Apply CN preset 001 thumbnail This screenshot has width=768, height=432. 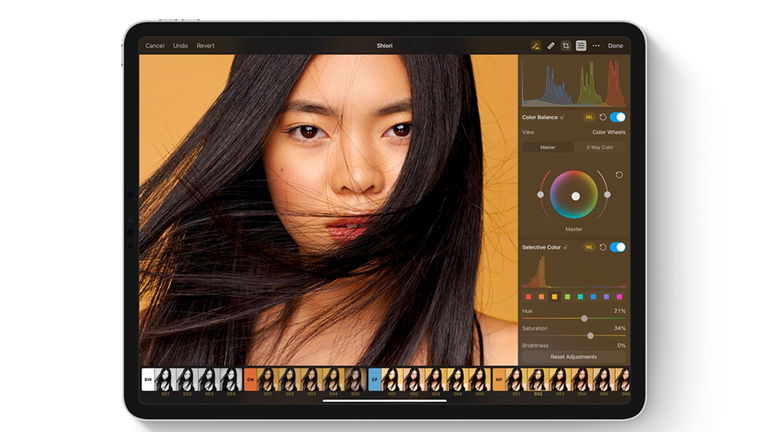point(268,380)
